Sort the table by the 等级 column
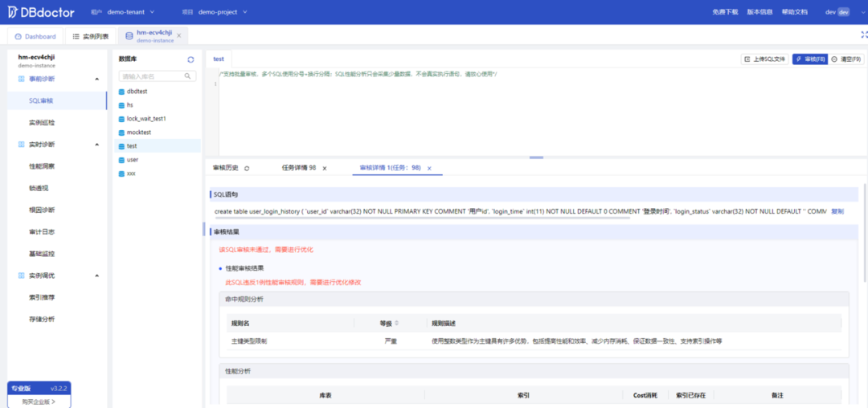This screenshot has height=408, width=868. pos(396,323)
